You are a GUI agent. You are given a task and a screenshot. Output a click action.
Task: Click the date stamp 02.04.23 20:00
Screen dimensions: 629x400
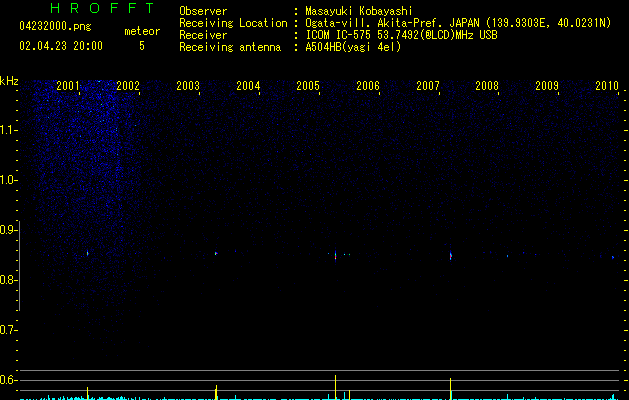tap(61, 46)
